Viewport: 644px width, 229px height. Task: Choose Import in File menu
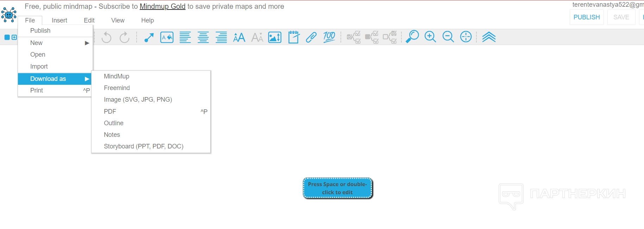pyautogui.click(x=55, y=66)
